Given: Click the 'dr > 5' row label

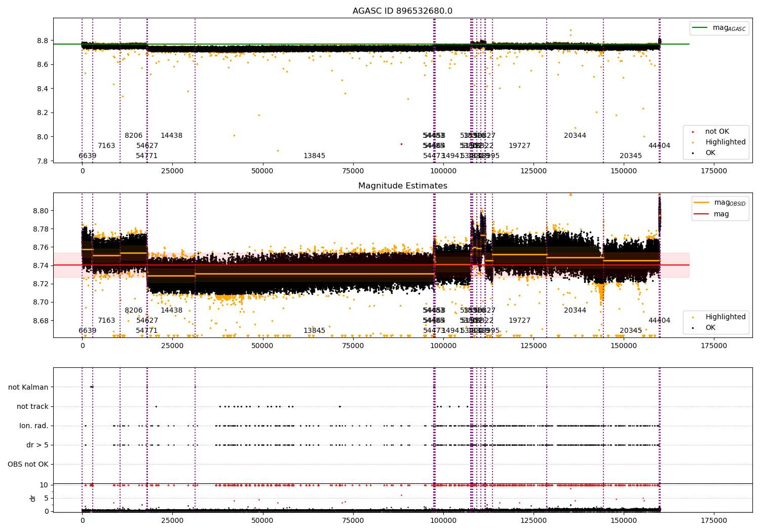Looking at the screenshot, I should pyautogui.click(x=37, y=445).
